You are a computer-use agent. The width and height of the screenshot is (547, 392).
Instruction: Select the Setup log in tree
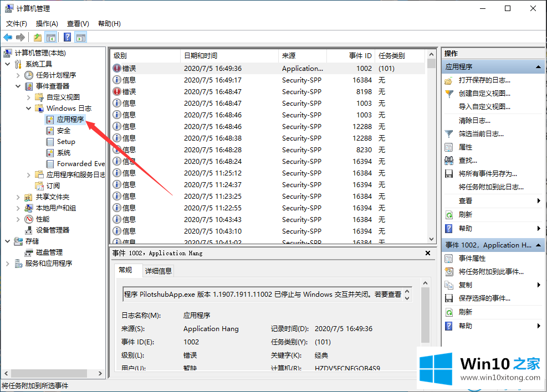(66, 142)
